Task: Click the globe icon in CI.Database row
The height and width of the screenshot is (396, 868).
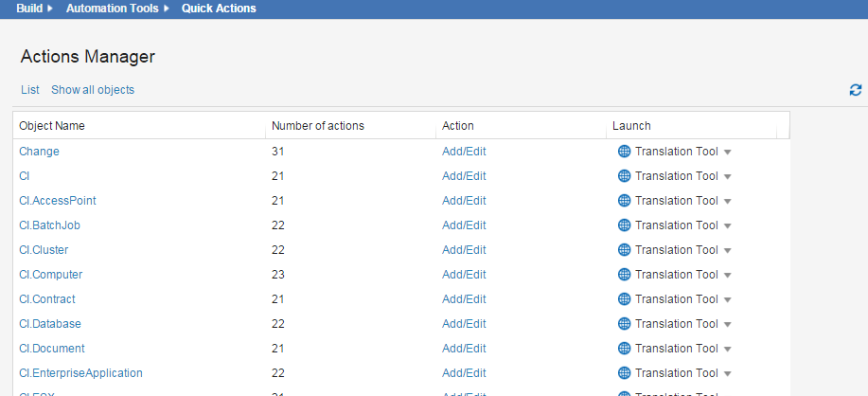Action: [x=624, y=324]
